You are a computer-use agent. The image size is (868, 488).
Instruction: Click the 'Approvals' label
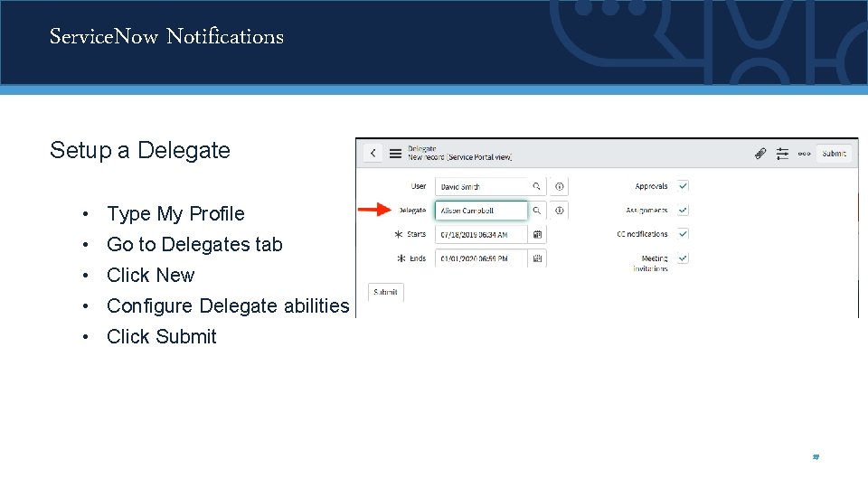[x=651, y=186]
